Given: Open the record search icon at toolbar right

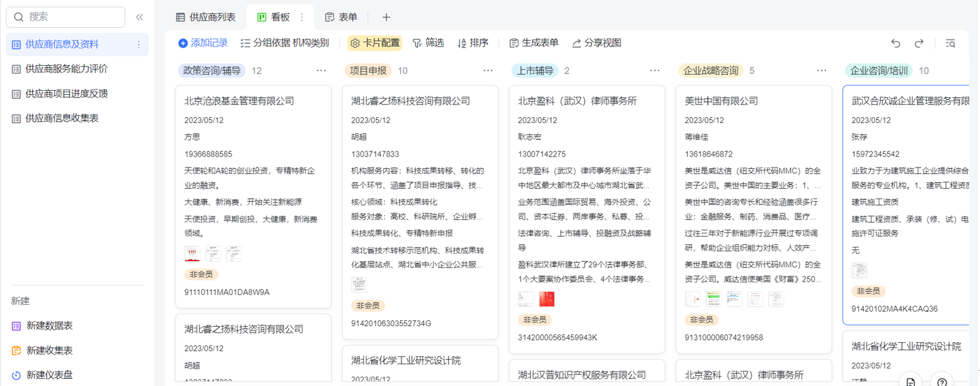Looking at the screenshot, I should [950, 43].
